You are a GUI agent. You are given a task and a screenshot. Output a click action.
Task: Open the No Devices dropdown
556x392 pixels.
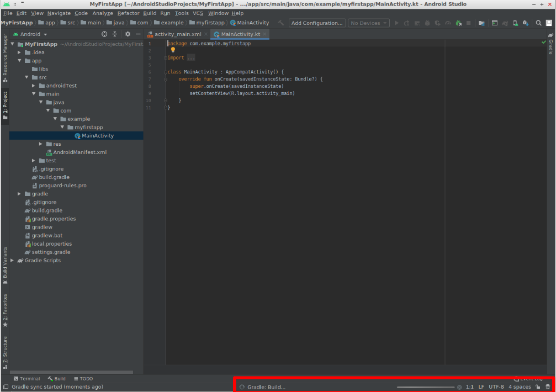368,23
